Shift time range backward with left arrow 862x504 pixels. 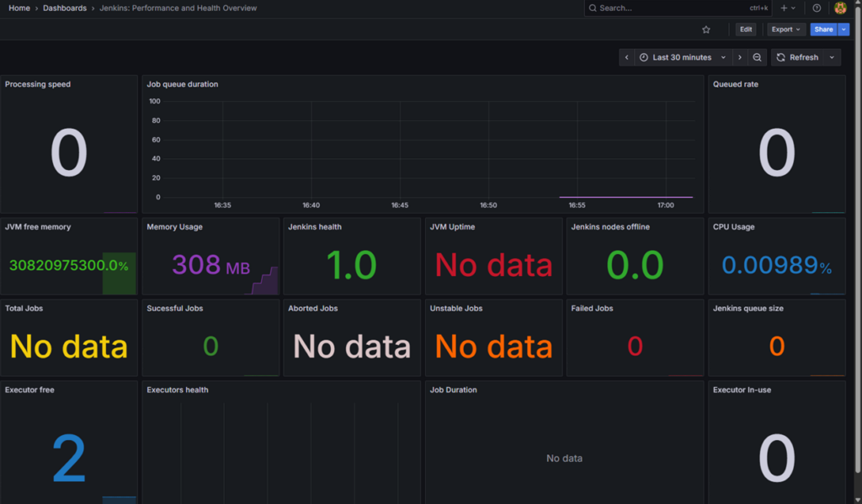click(626, 57)
